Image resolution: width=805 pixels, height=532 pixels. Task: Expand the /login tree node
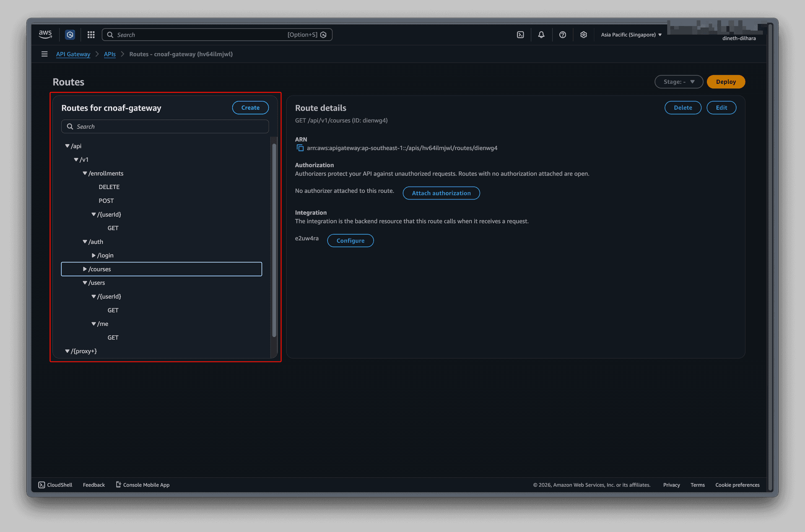click(93, 255)
